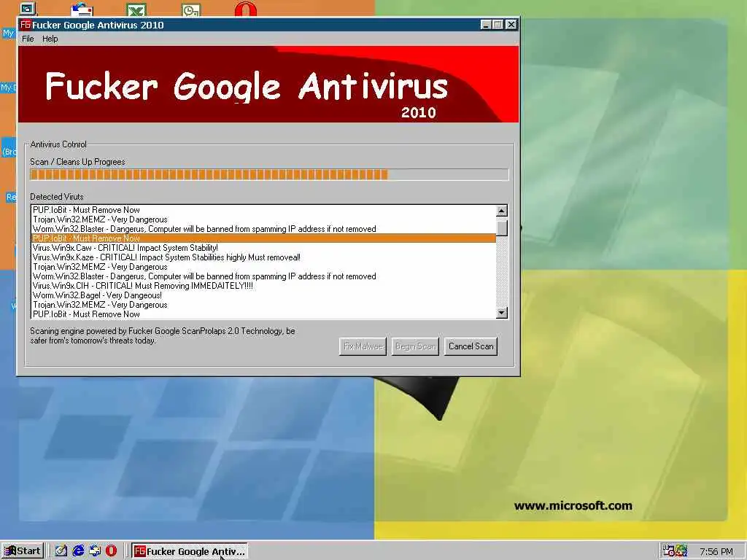Select the Virus.Win9x.CIH entry
The image size is (747, 560).
263,286
